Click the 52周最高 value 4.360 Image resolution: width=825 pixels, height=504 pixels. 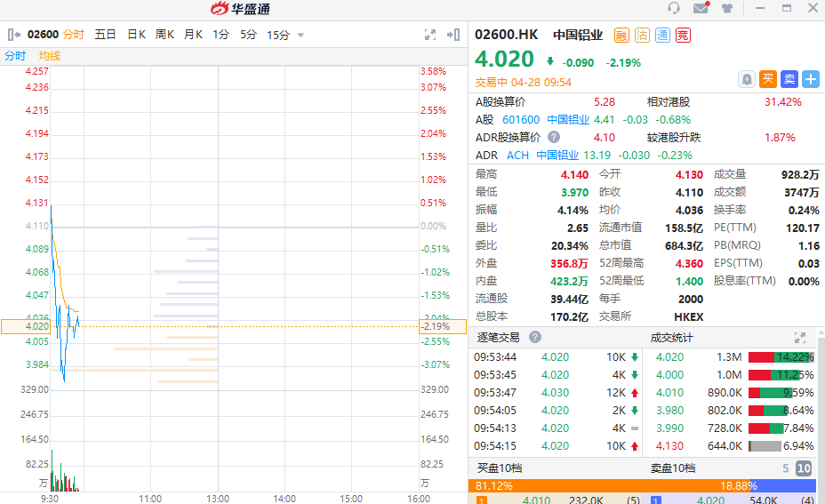click(x=689, y=263)
